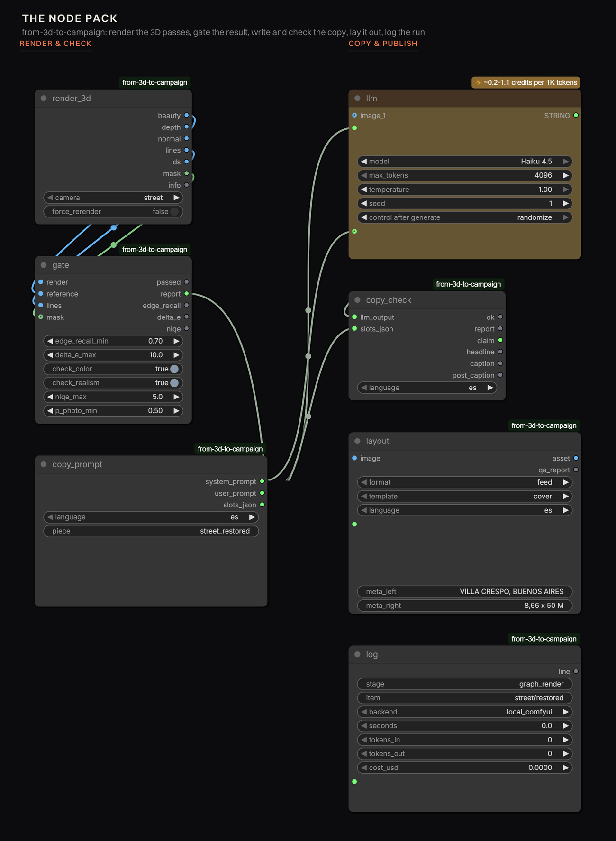Click the from-3d-to-campaign badge above log
The height and width of the screenshot is (841, 616).
[x=544, y=639]
